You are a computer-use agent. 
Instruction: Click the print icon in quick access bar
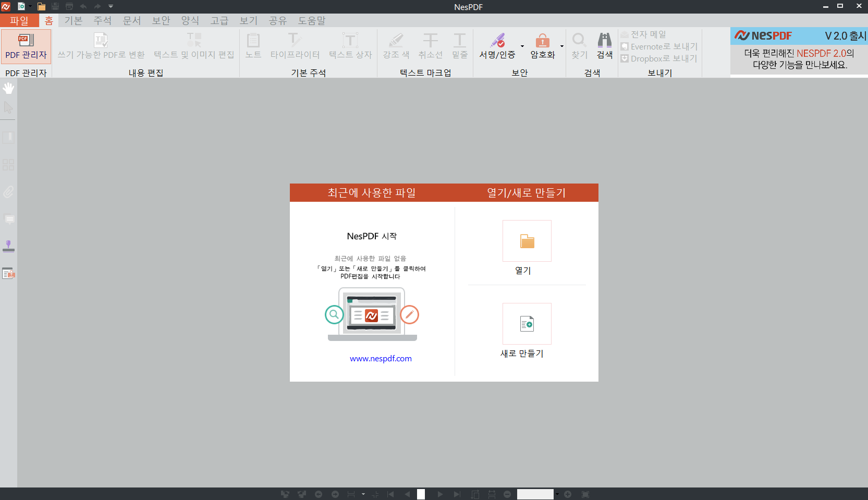(x=69, y=6)
